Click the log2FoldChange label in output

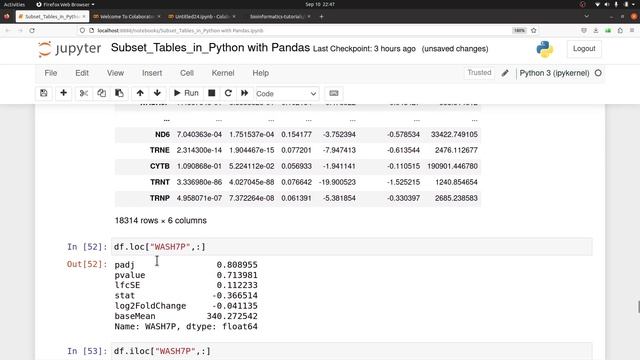click(x=150, y=306)
